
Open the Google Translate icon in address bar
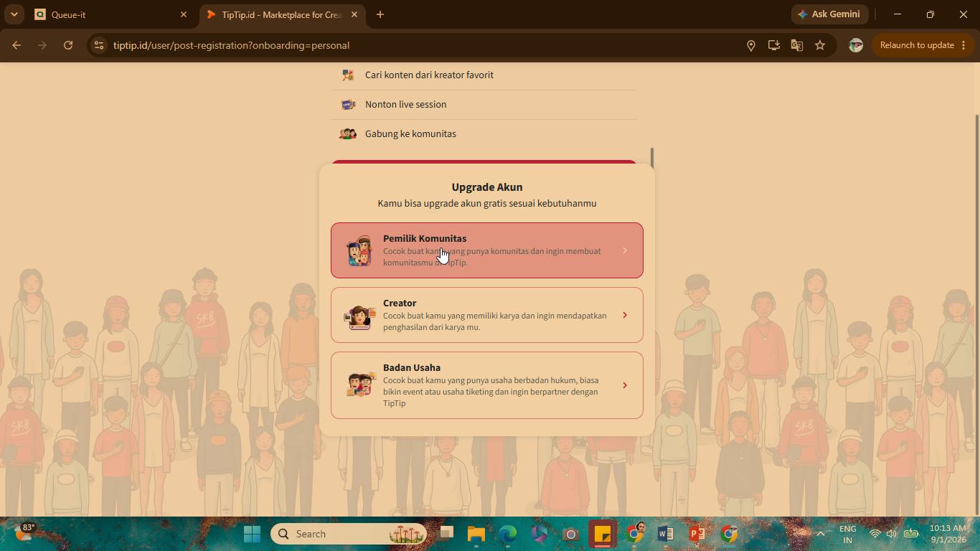pyautogui.click(x=797, y=45)
